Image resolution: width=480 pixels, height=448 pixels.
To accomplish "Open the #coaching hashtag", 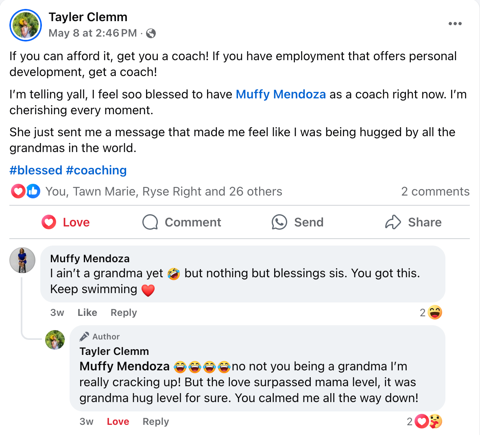I will (x=96, y=170).
